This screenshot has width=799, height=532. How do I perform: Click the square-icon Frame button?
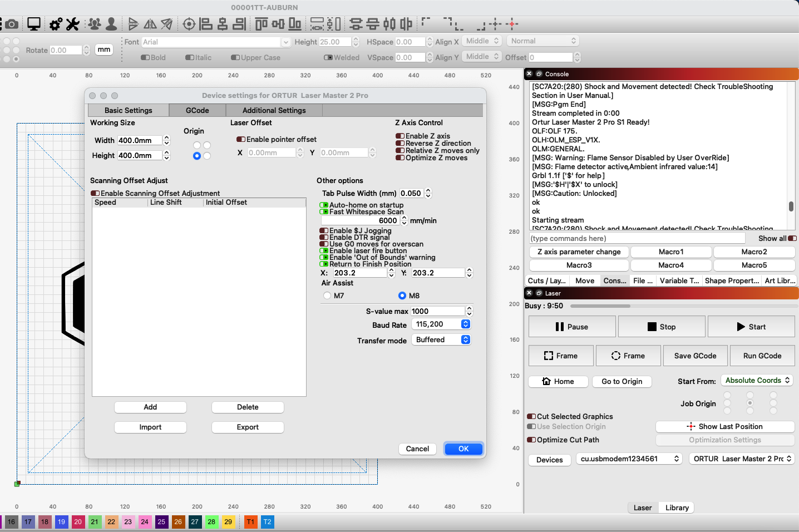(561, 356)
